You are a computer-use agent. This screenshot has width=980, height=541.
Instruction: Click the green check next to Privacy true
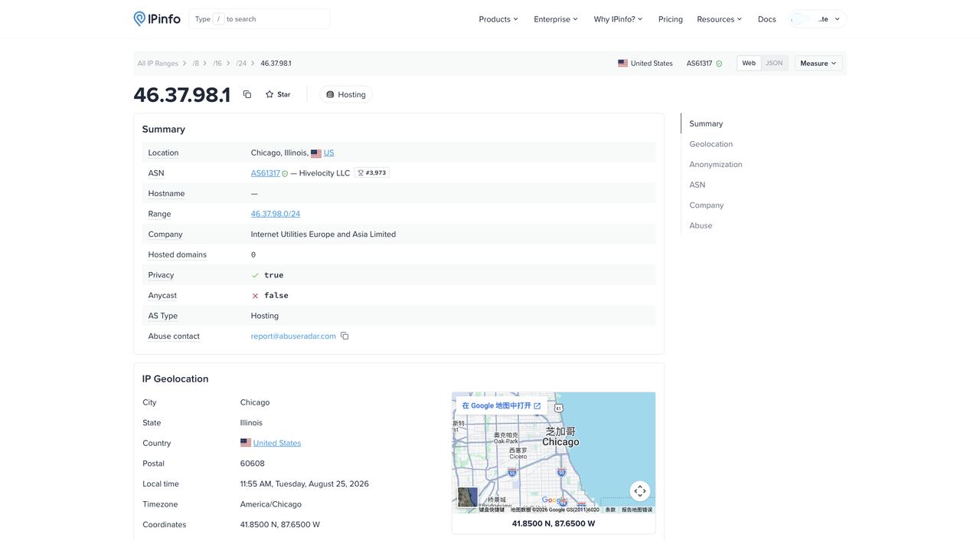pyautogui.click(x=255, y=275)
